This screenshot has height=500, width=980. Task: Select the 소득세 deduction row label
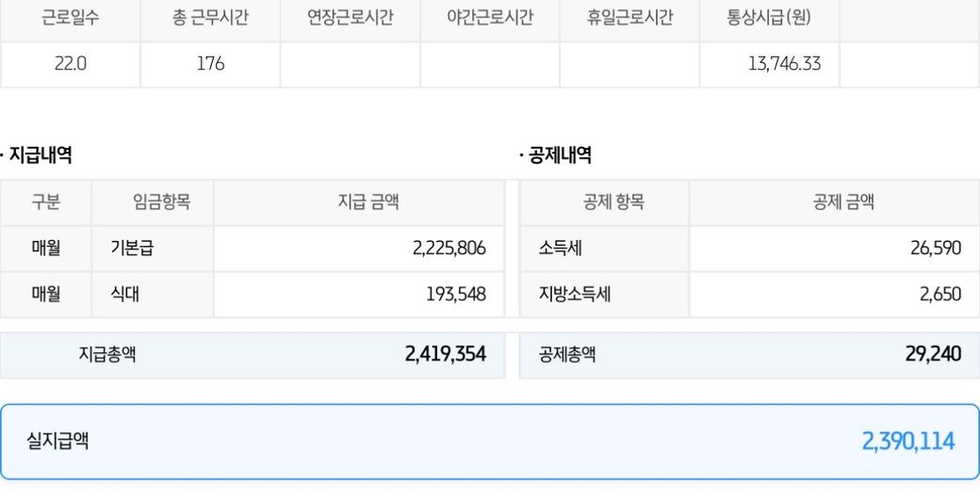tap(560, 249)
